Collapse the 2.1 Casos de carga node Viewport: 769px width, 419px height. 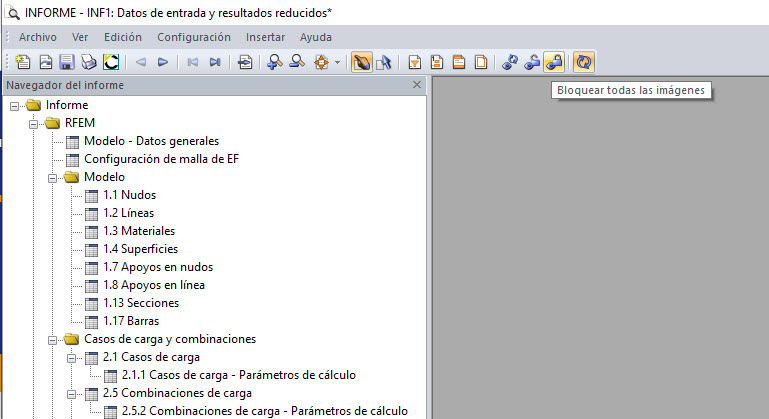click(72, 358)
